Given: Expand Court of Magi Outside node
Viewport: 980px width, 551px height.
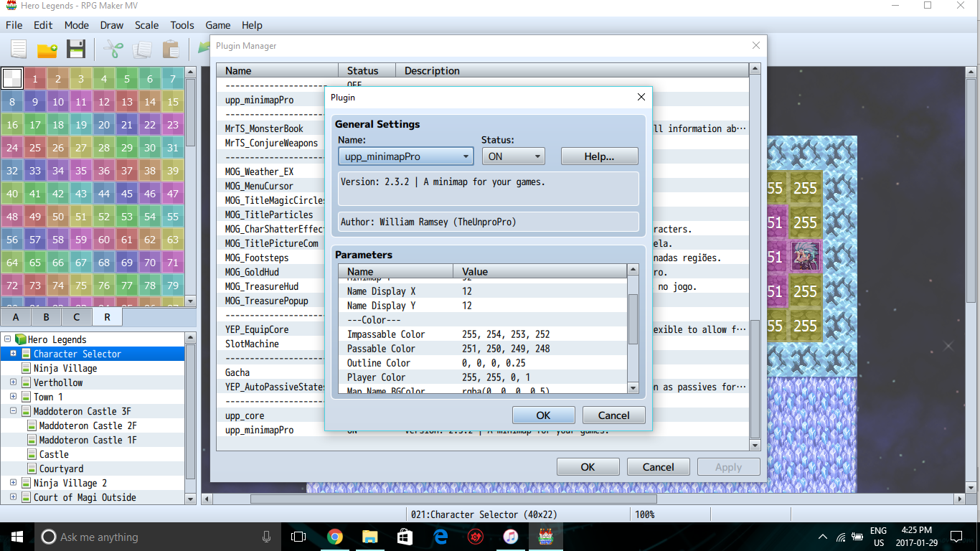Looking at the screenshot, I should 13,497.
